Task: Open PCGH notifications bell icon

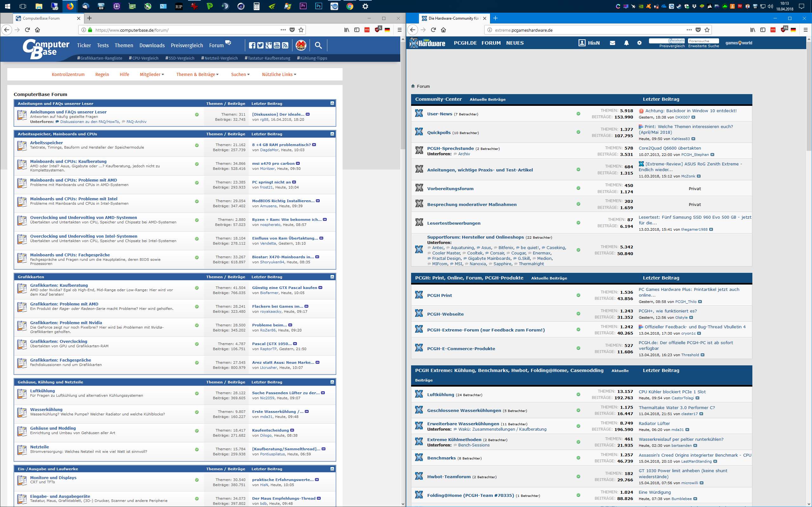Action: click(626, 43)
